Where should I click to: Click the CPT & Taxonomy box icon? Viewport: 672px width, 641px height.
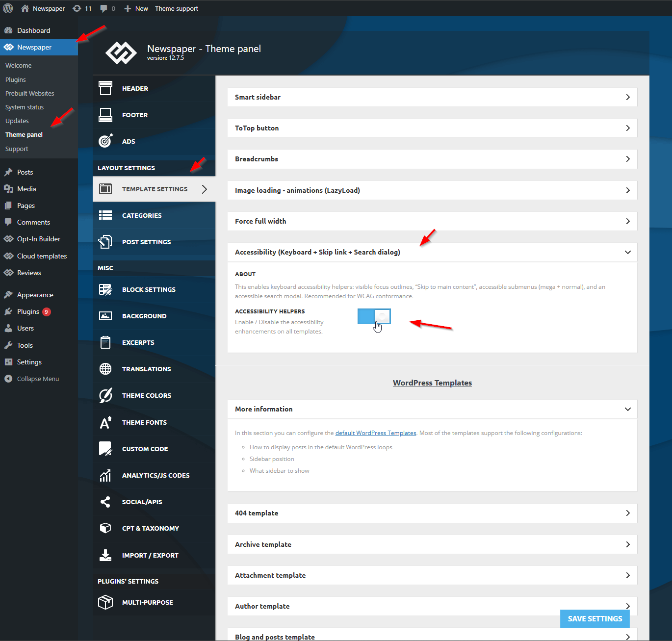105,528
